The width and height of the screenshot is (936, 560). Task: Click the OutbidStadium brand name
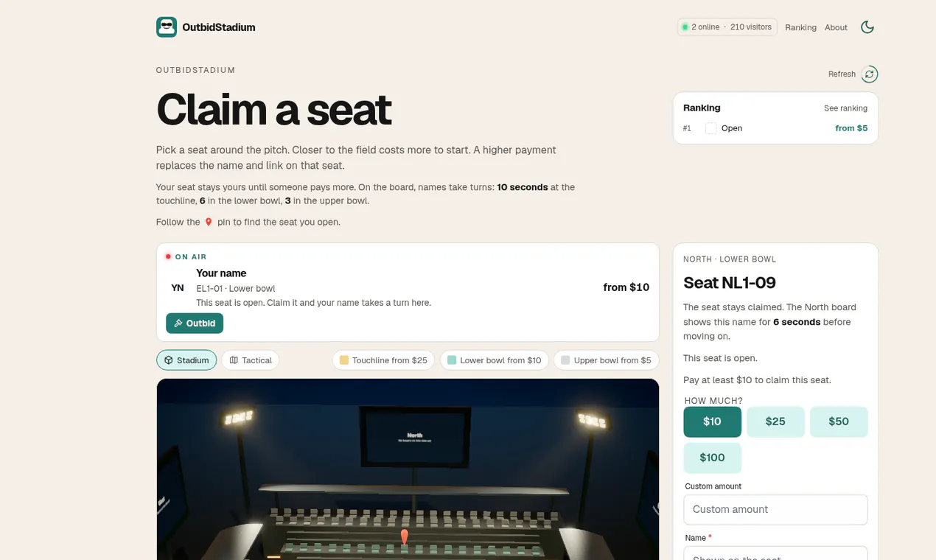(219, 27)
